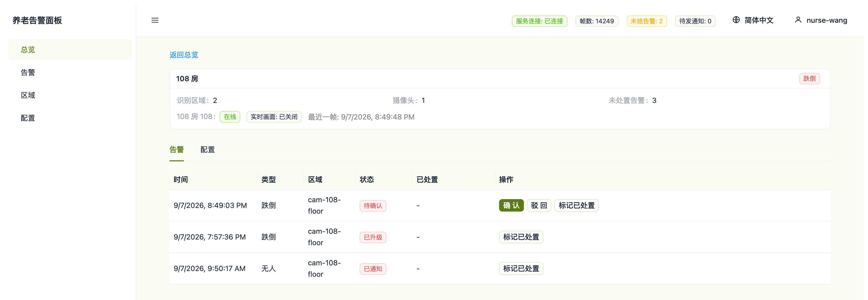Click the 返回总览 link

[184, 55]
